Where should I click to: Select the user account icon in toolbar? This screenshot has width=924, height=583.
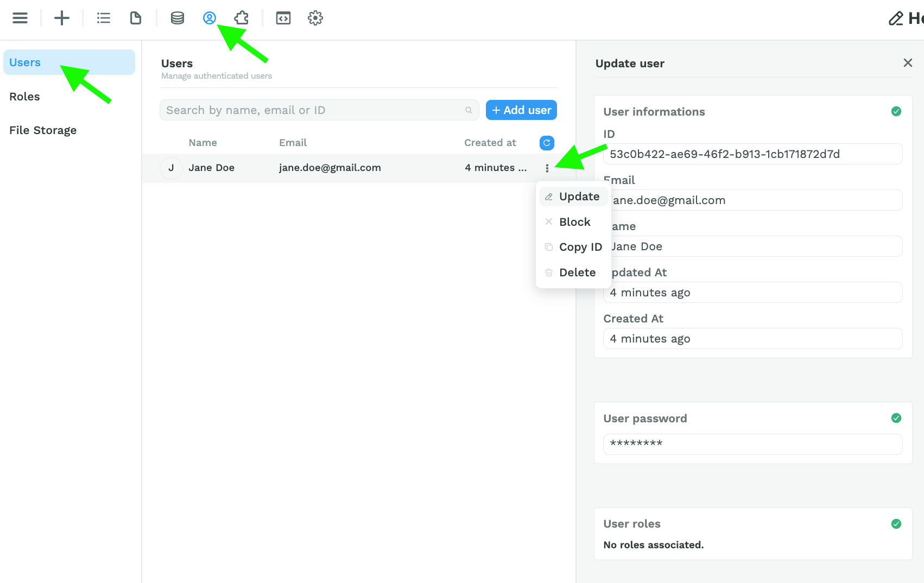[210, 18]
